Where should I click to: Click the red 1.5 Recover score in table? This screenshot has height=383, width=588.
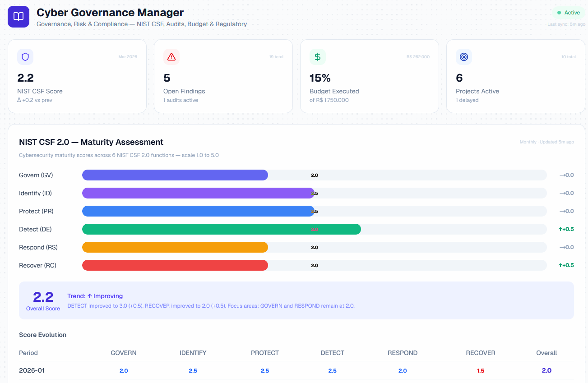481,370
